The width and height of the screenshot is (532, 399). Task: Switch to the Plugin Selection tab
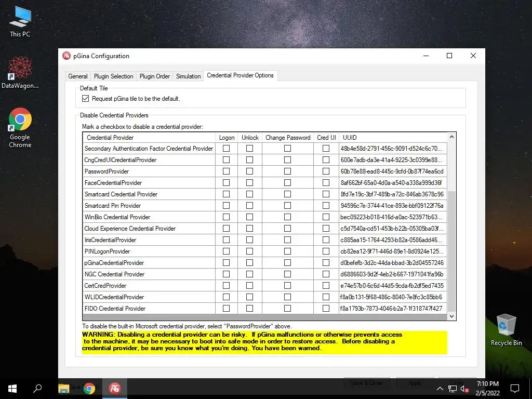click(x=113, y=76)
